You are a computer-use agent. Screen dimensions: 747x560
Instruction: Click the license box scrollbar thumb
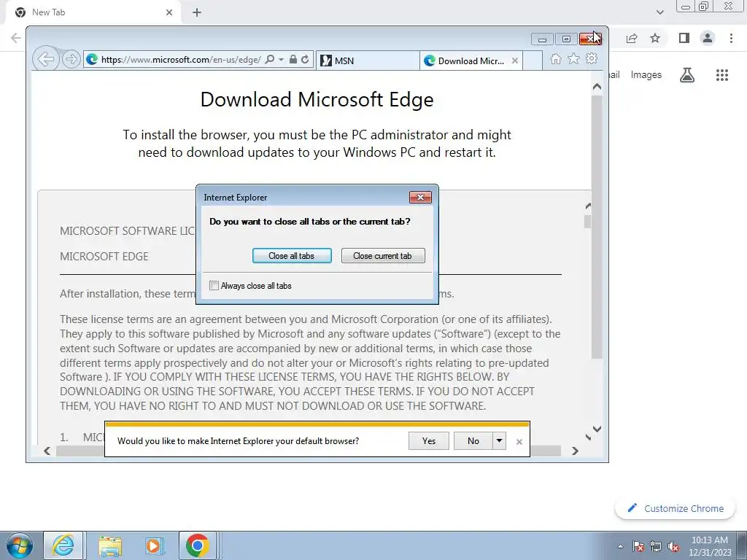tap(588, 222)
